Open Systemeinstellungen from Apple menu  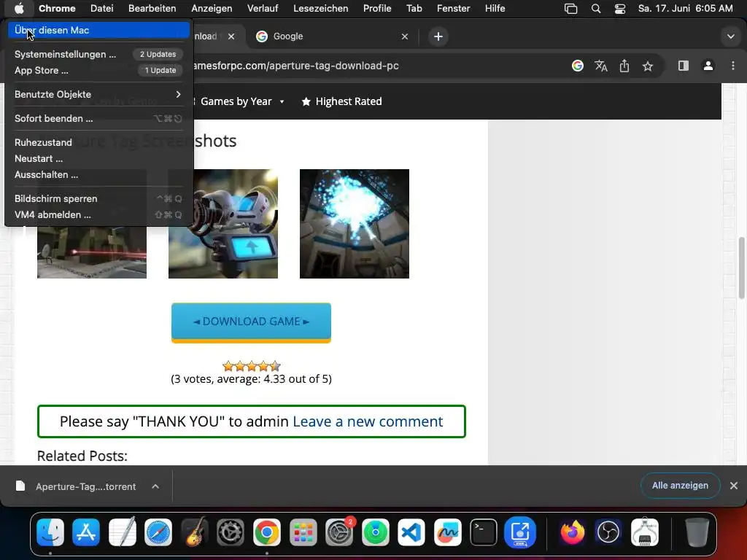coord(98,54)
